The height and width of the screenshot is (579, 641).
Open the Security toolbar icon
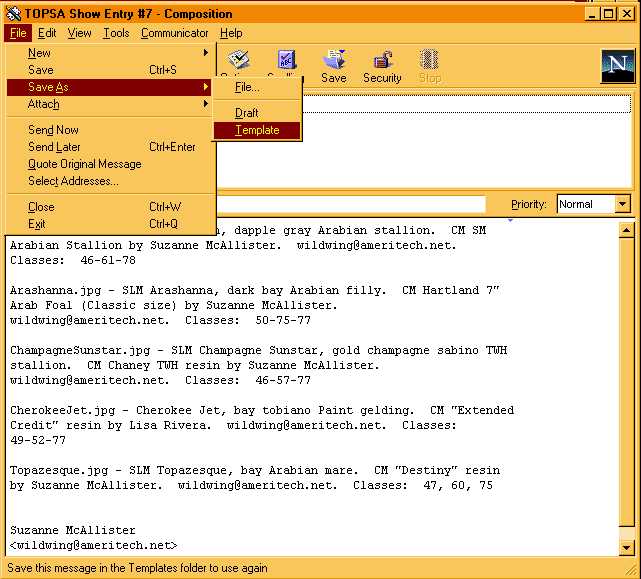[x=382, y=66]
